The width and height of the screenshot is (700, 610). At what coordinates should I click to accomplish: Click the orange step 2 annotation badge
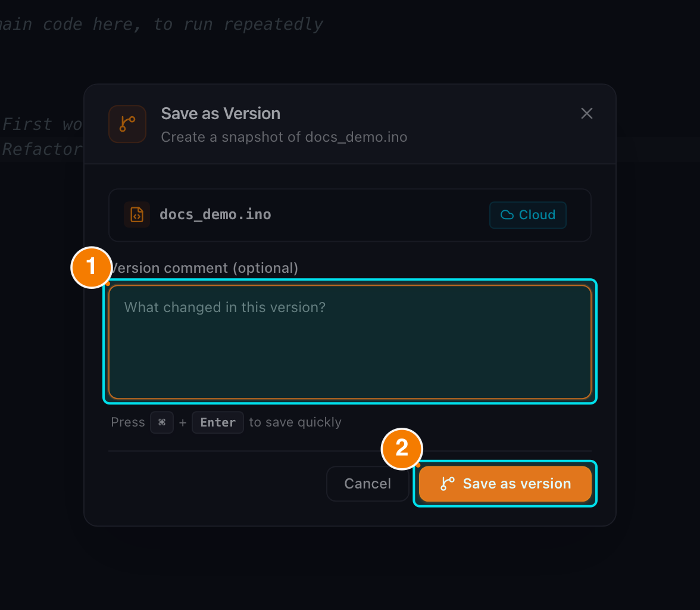402,449
